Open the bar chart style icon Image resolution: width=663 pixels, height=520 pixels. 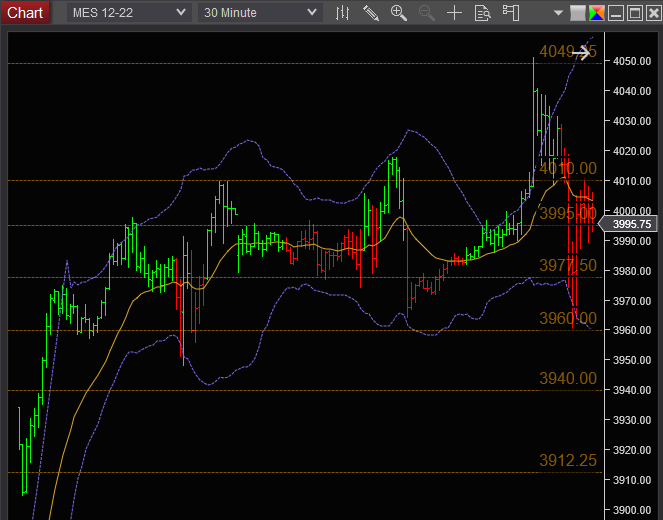tap(342, 13)
